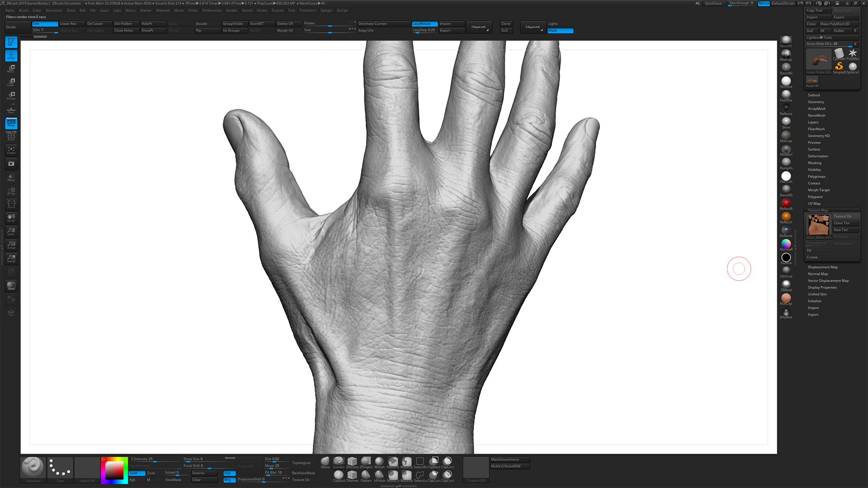This screenshot has height=488, width=868.
Task: Select the Morph brush icon
Action: click(x=379, y=461)
